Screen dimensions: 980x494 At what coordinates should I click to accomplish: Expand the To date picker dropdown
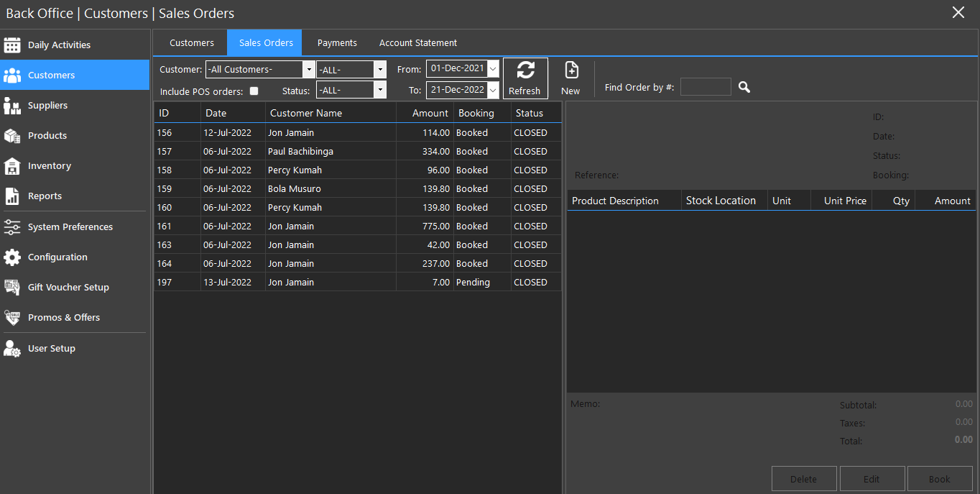(x=493, y=90)
